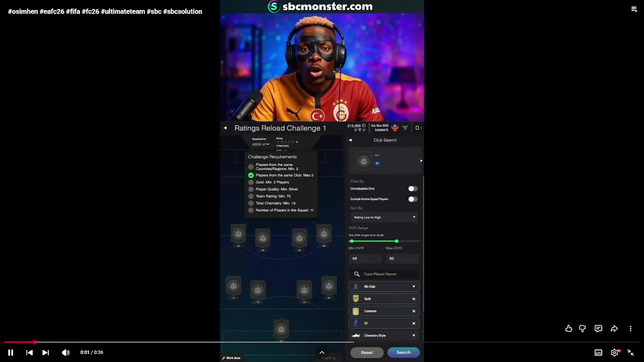Seek using the red progress bar
This screenshot has height=362, width=644.
coord(322,342)
